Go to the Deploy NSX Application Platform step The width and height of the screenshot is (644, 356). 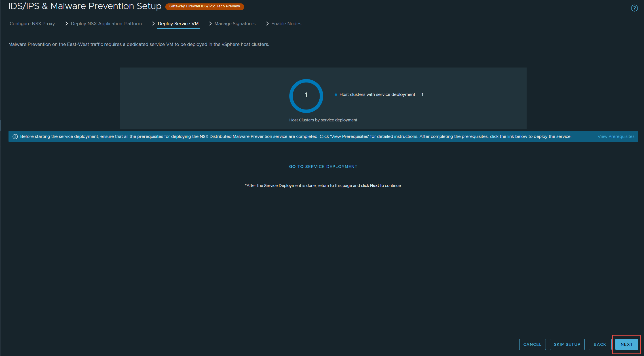pos(106,24)
